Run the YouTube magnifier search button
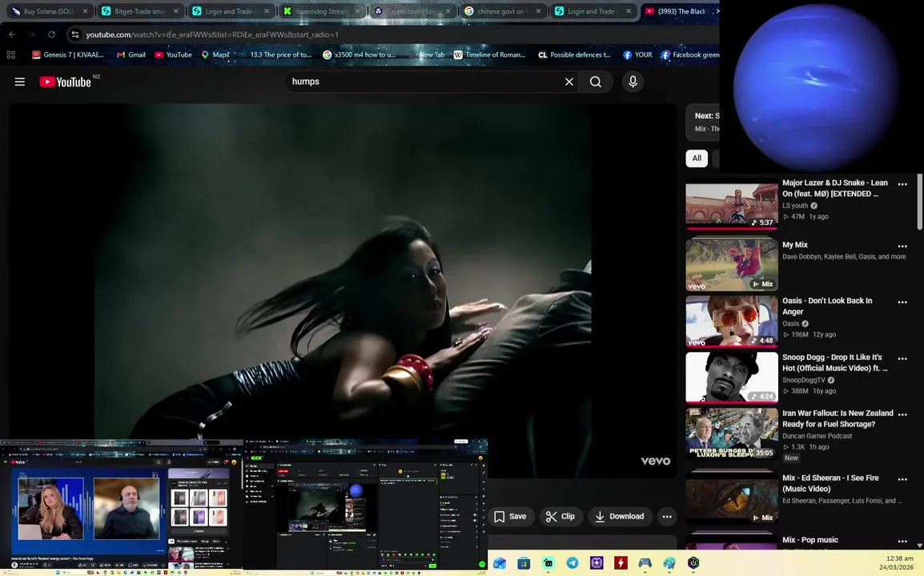924x576 pixels. [596, 82]
